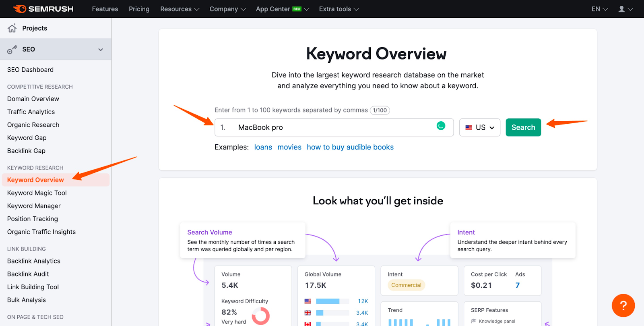Open Position Tracking in sidebar
644x326 pixels.
pyautogui.click(x=33, y=219)
